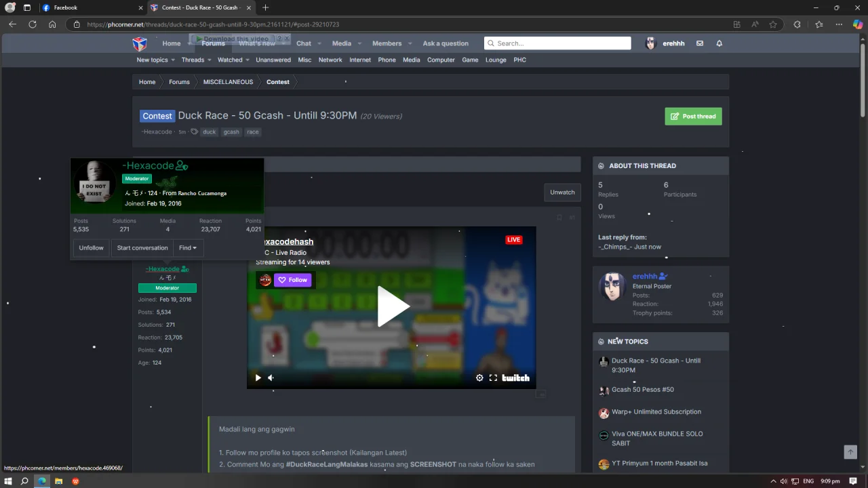
Task: Open the gcash tag
Action: pos(231,132)
